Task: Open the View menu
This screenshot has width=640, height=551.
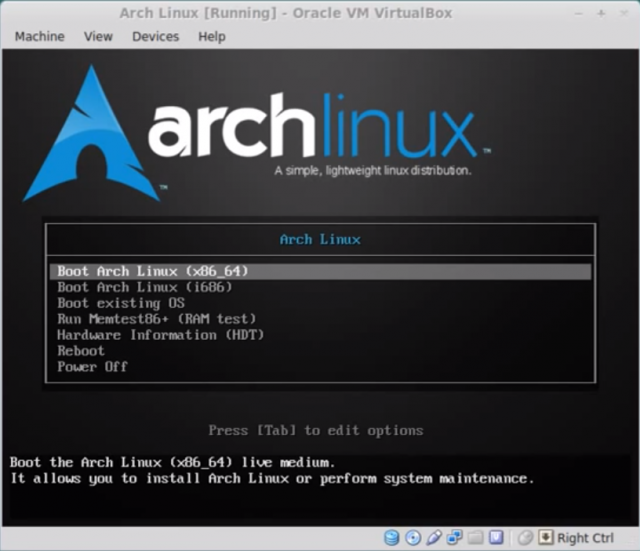Action: click(x=98, y=37)
